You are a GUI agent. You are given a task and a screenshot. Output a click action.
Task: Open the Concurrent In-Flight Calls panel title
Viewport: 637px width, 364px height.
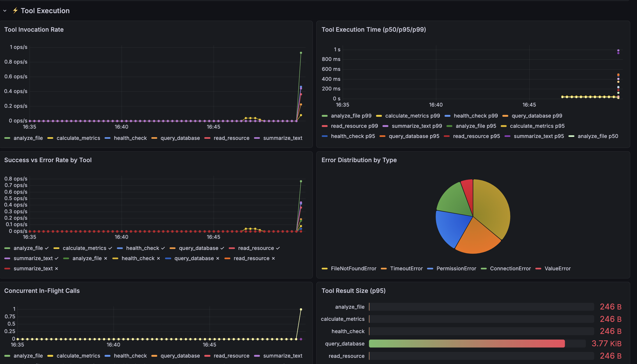coord(42,291)
